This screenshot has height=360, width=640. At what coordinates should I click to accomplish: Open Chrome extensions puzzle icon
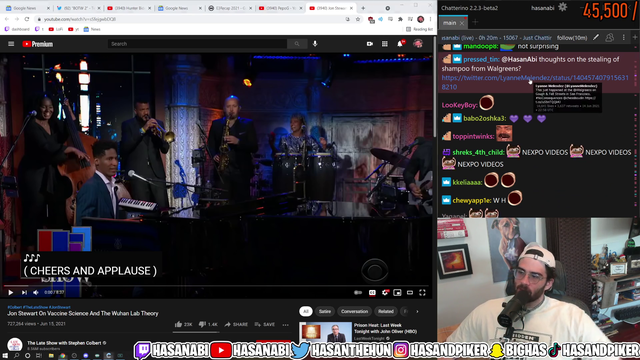[400, 19]
